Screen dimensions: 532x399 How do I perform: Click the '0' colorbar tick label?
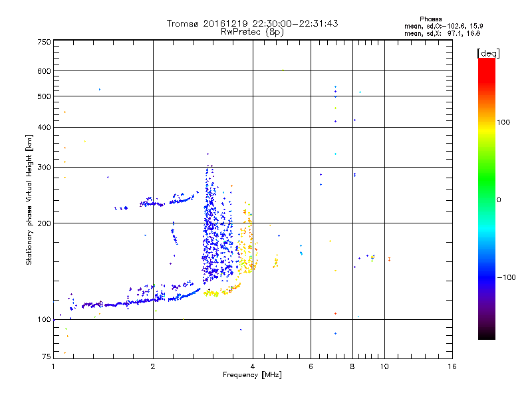(x=499, y=200)
